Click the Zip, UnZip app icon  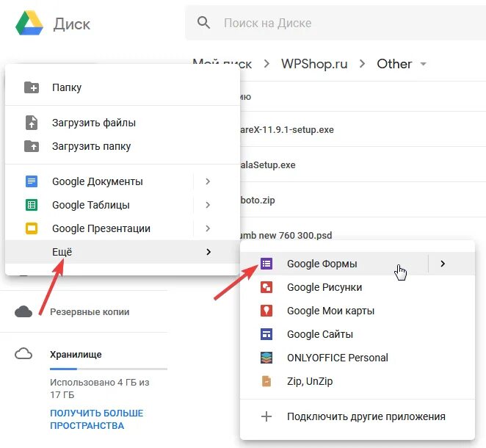click(266, 381)
